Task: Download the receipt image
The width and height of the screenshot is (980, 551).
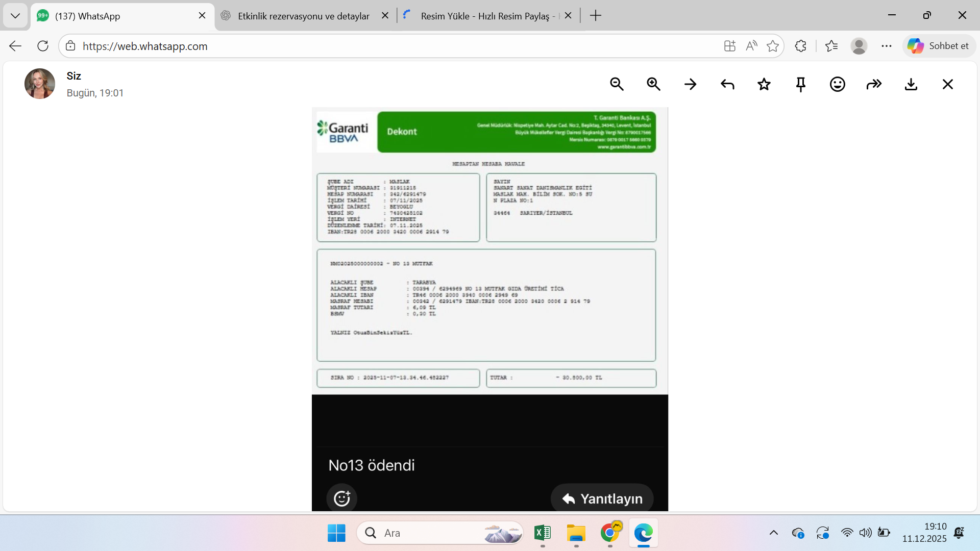Action: pyautogui.click(x=911, y=84)
